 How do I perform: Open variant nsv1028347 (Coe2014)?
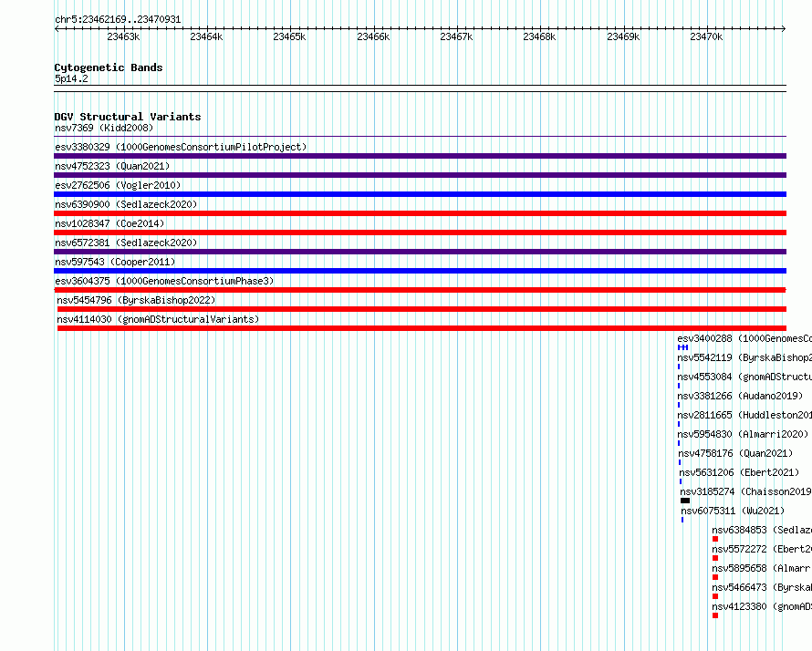click(x=109, y=223)
